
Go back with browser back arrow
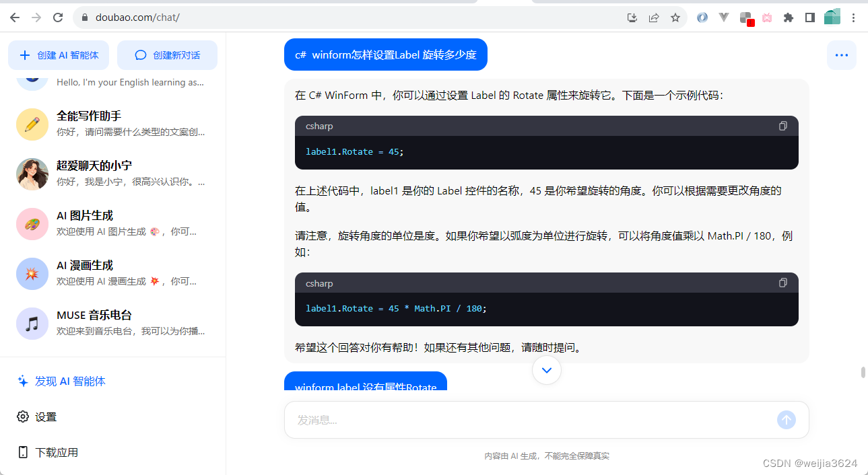point(15,17)
